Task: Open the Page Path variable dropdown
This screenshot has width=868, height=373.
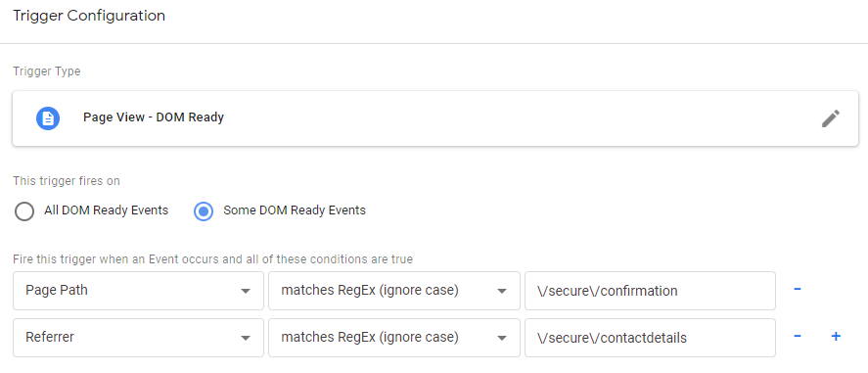Action: [138, 291]
